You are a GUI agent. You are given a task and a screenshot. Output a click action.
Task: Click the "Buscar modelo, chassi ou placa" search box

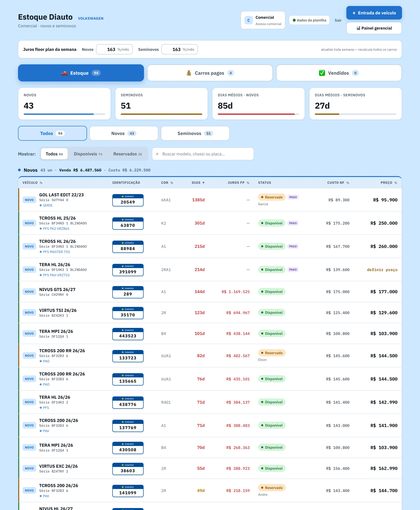[203, 154]
